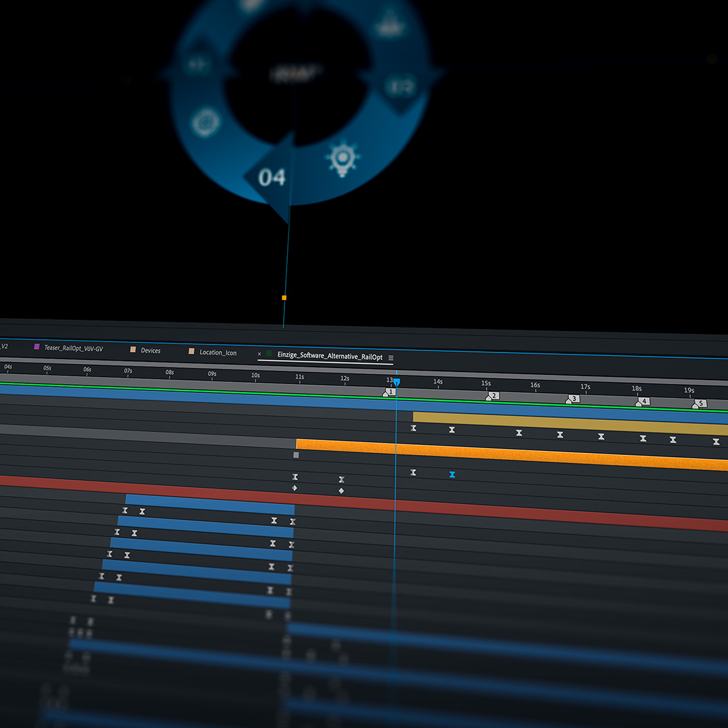The image size is (728, 728).
Task: Open the panel menu beside Einzige_Software_Alternative_RailOpt
Action: tap(391, 358)
